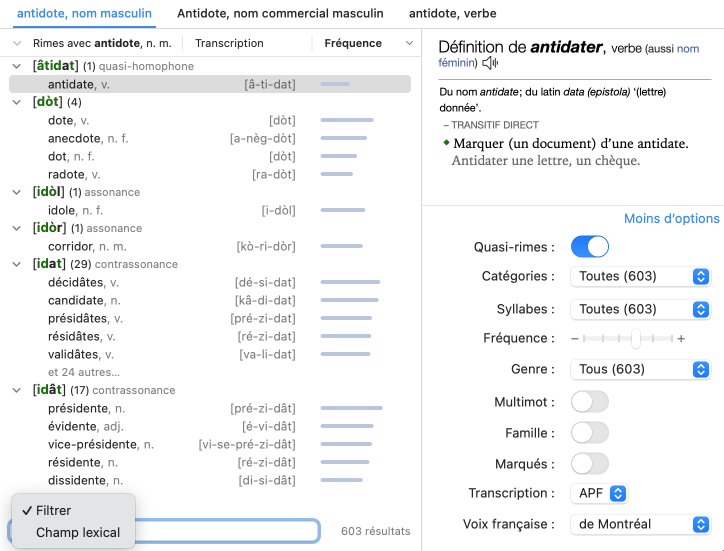Toggle the Marqués switch on

[x=589, y=464]
